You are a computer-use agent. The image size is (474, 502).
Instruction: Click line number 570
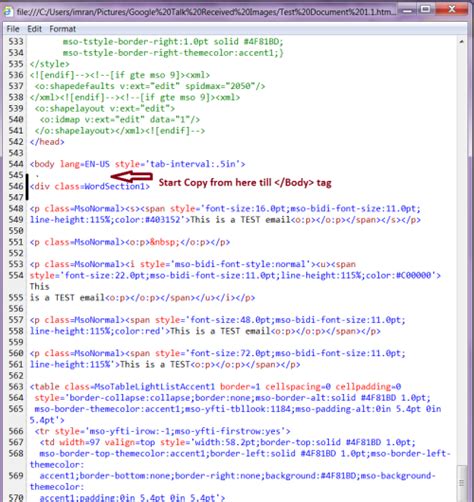point(16,498)
